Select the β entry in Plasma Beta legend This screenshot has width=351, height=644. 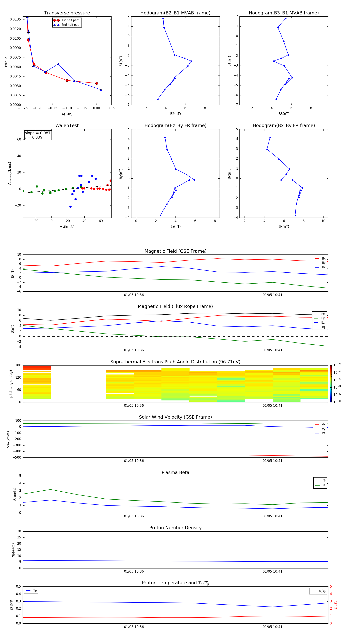click(320, 486)
